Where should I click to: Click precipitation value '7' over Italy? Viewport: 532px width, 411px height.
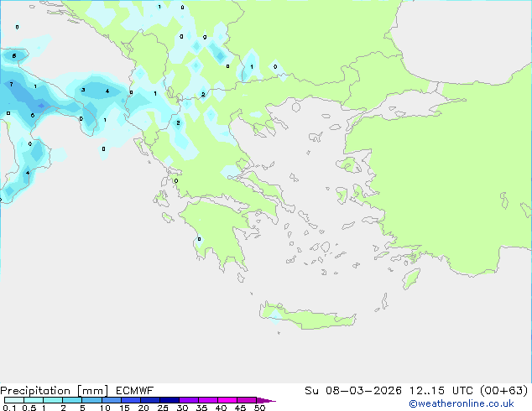tap(11, 84)
